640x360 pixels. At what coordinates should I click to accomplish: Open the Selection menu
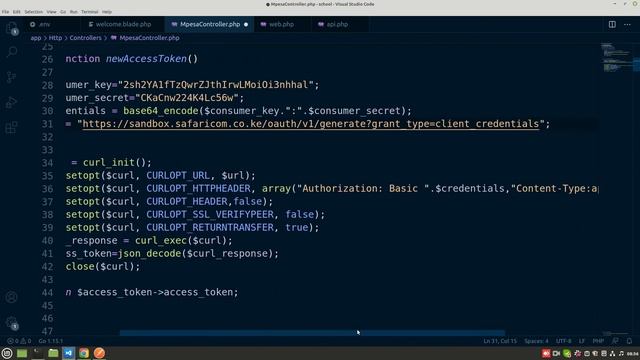33,12
